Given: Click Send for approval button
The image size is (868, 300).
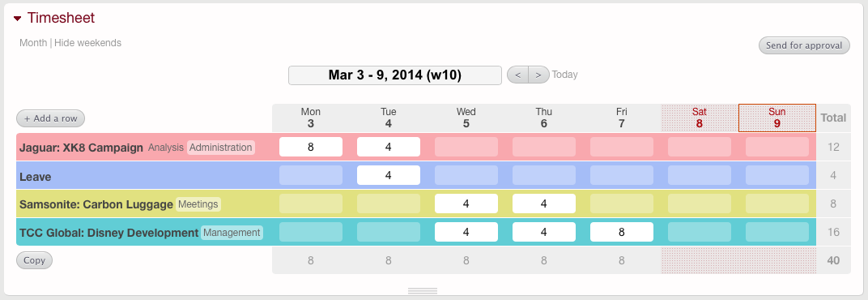Looking at the screenshot, I should (x=804, y=45).
